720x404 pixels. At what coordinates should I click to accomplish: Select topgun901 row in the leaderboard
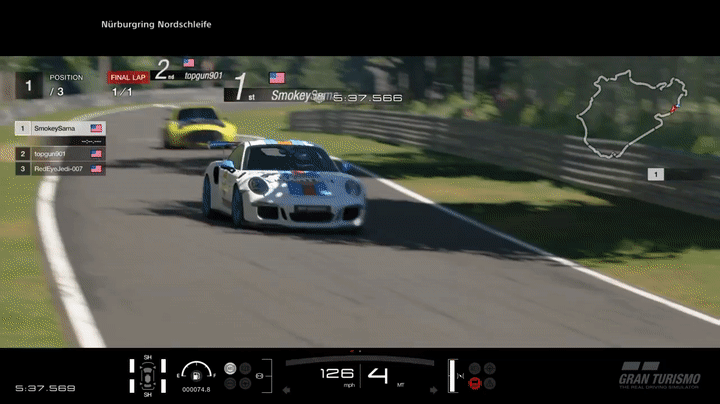point(60,154)
